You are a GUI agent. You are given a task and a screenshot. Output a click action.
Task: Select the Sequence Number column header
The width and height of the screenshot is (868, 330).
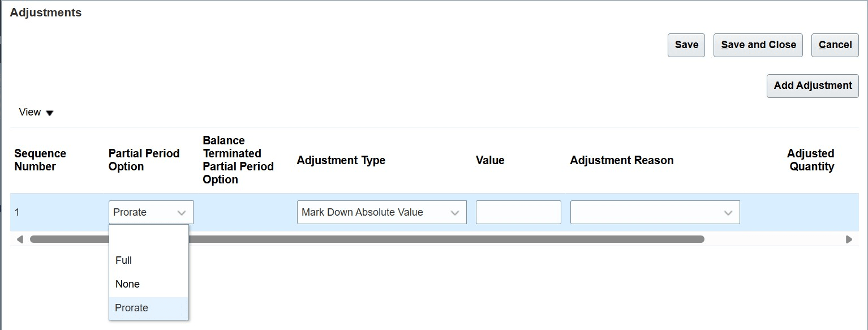click(40, 160)
